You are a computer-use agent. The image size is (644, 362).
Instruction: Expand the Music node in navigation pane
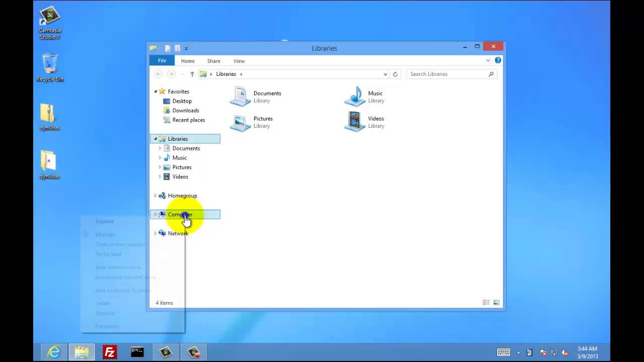point(160,158)
